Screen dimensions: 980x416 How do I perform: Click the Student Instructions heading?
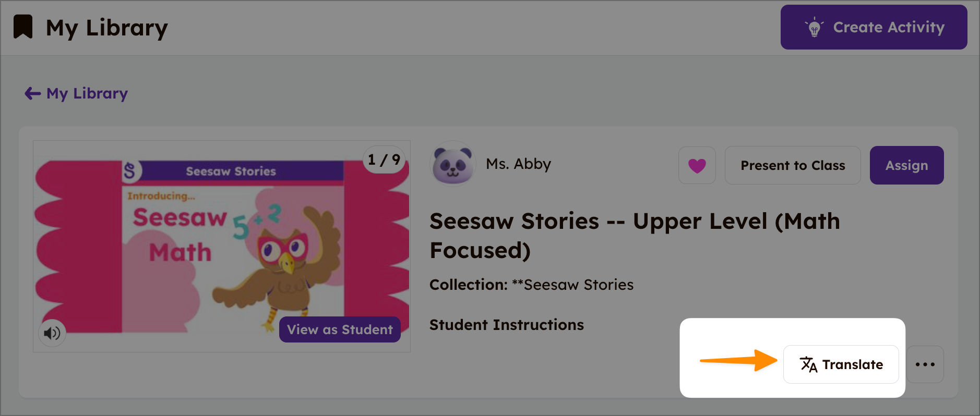pos(506,325)
